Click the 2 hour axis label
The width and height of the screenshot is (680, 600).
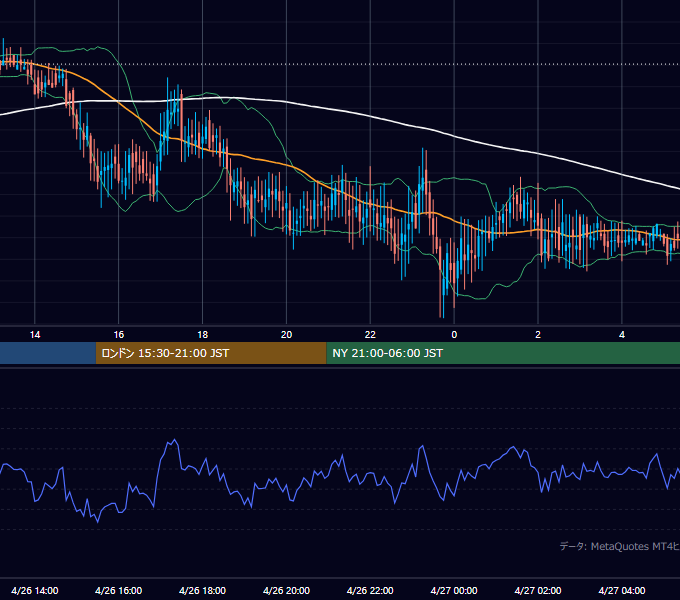click(538, 335)
